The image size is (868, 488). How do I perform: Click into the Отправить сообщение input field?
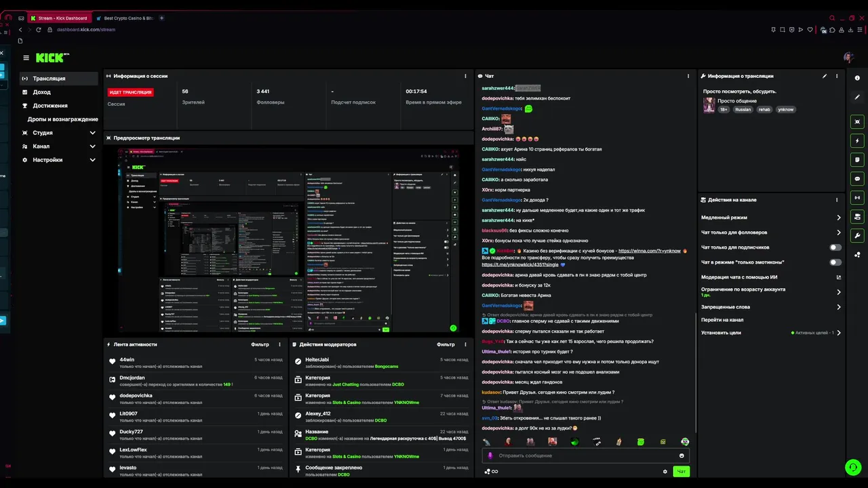[587, 455]
